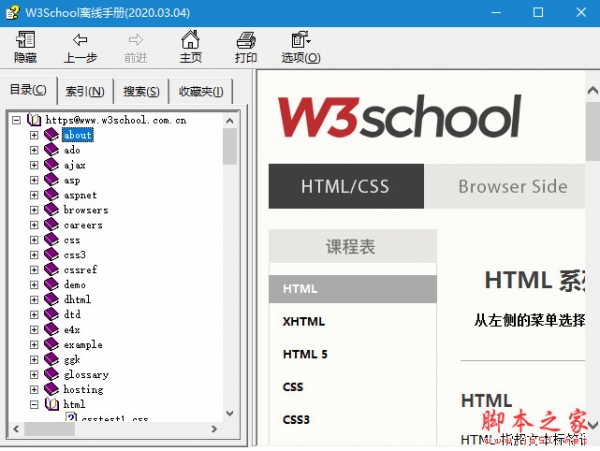This screenshot has height=451, width=600.
Task: Switch to the 搜索(S) search tab
Action: pyautogui.click(x=141, y=91)
